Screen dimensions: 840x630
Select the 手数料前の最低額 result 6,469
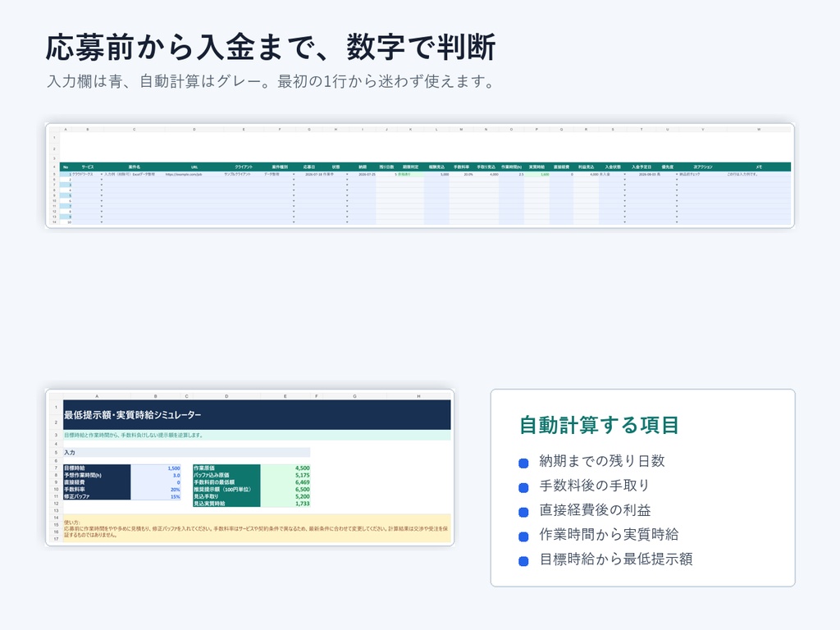(x=285, y=482)
